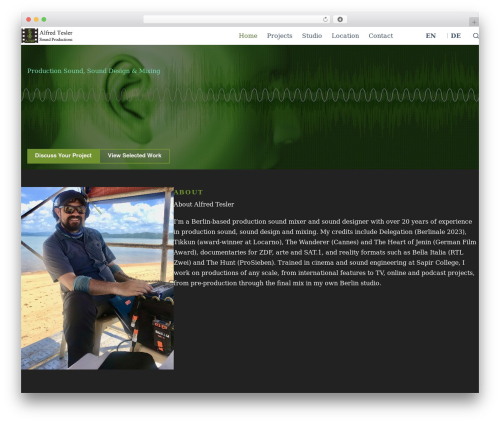This screenshot has width=500, height=423.
Task: Click Discuss Your Project button
Action: click(63, 156)
